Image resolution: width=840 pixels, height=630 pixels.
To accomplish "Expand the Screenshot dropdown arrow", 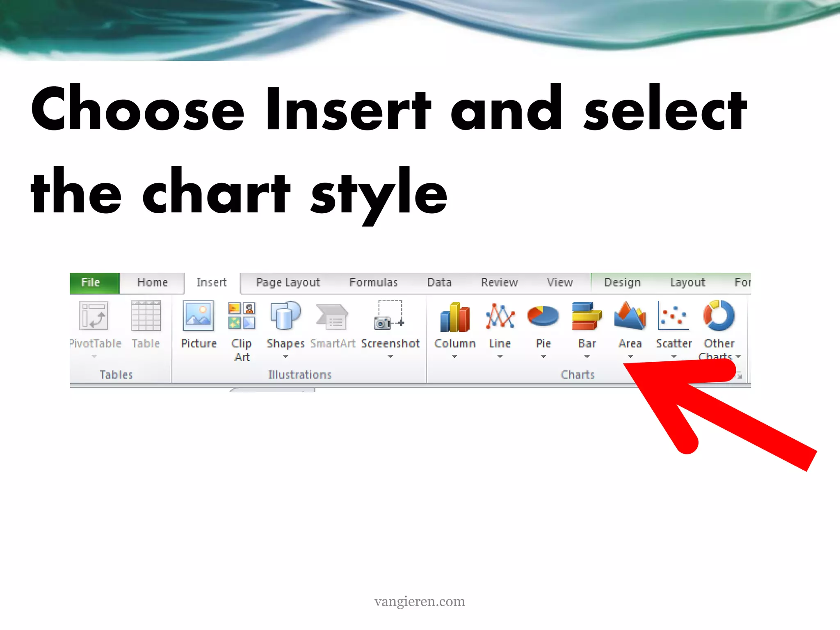I will [x=390, y=356].
